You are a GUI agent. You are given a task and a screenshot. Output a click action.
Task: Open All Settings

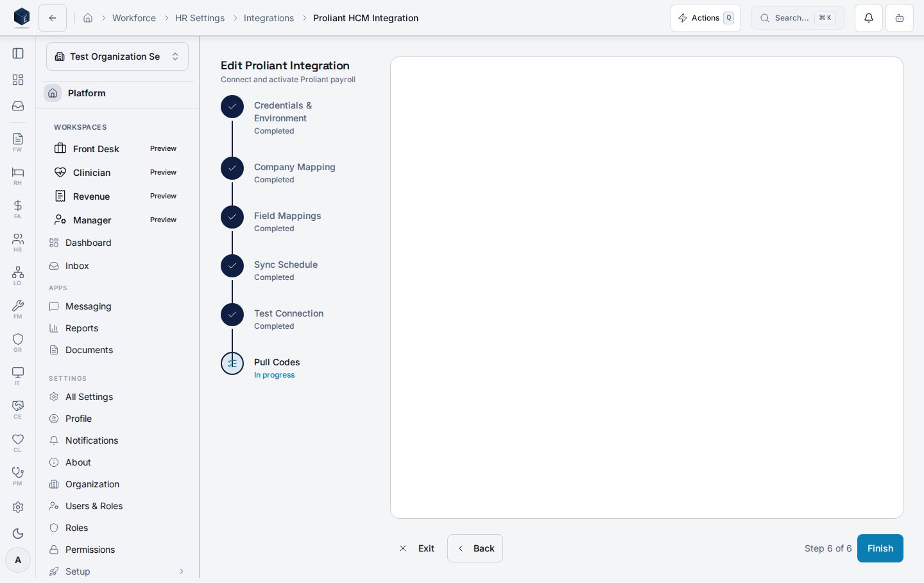tap(117, 397)
